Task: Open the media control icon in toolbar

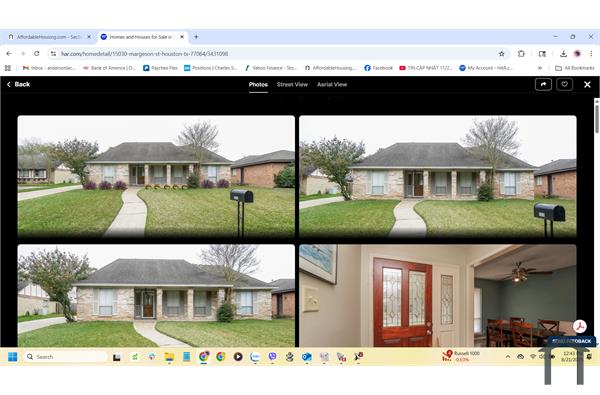Action: 542,54
